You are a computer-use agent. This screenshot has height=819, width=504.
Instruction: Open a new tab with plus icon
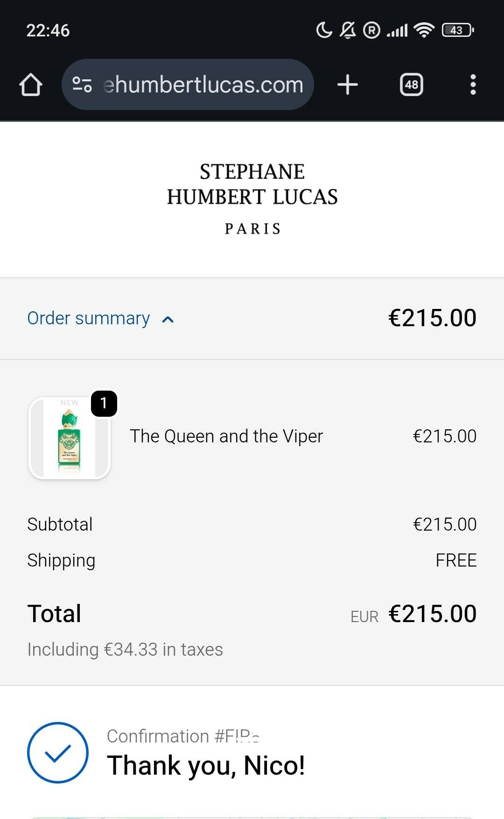point(347,85)
